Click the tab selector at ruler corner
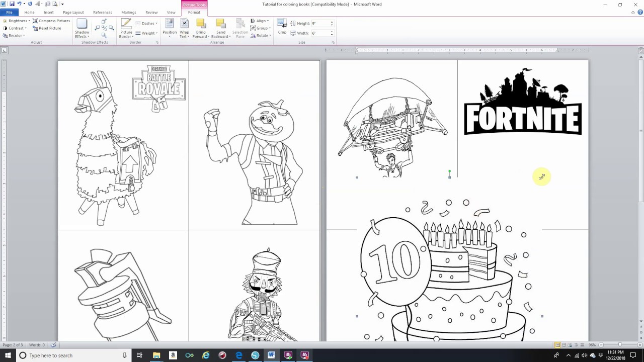This screenshot has width=644, height=362. click(4, 50)
